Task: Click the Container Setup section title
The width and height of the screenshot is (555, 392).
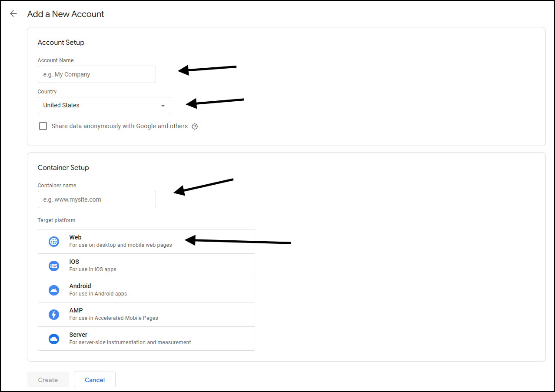Action: point(63,168)
